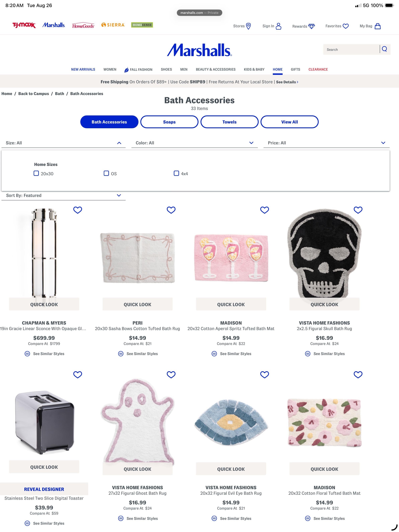This screenshot has width=399, height=532.
Task: Open the Stores location pin icon
Action: pos(248,26)
